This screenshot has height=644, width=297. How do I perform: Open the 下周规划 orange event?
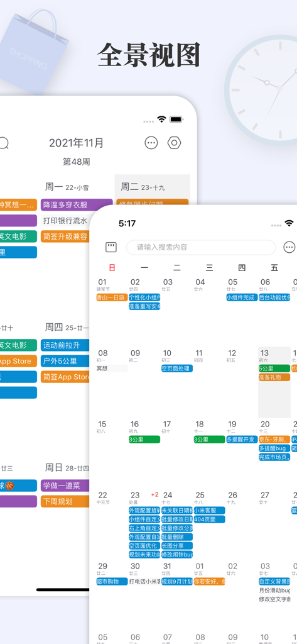click(x=66, y=501)
